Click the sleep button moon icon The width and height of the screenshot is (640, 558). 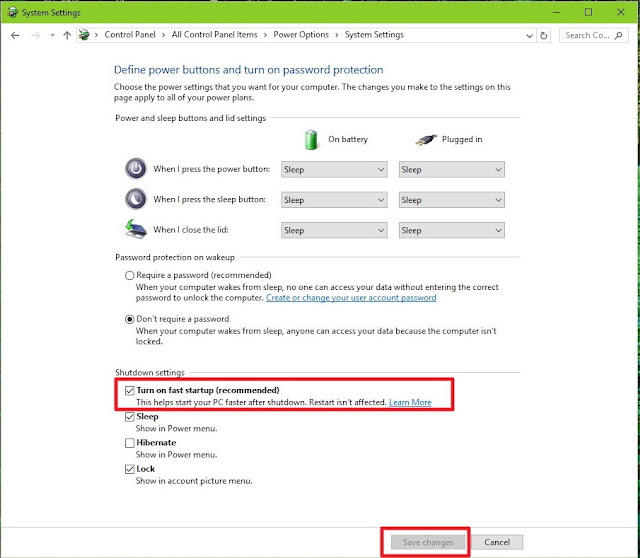click(x=136, y=199)
